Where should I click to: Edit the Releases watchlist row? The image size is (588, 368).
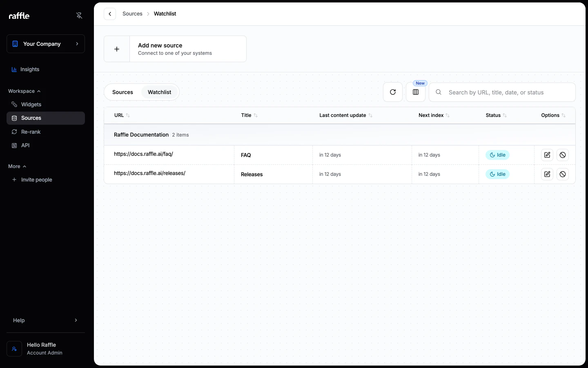point(547,174)
